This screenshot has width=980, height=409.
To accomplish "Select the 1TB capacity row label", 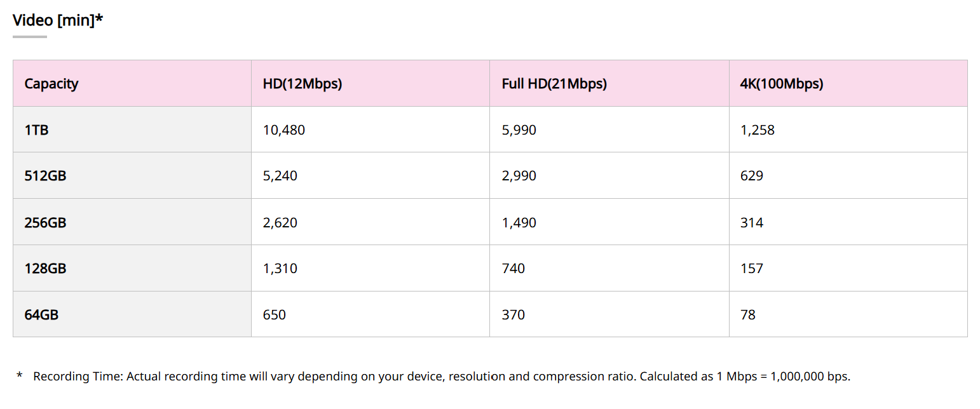I will [x=37, y=130].
